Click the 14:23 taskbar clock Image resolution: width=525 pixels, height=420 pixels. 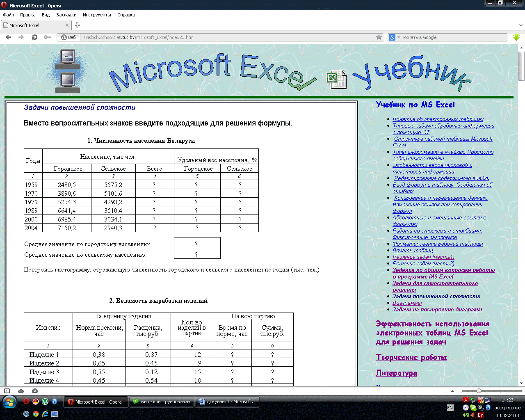pos(507,400)
